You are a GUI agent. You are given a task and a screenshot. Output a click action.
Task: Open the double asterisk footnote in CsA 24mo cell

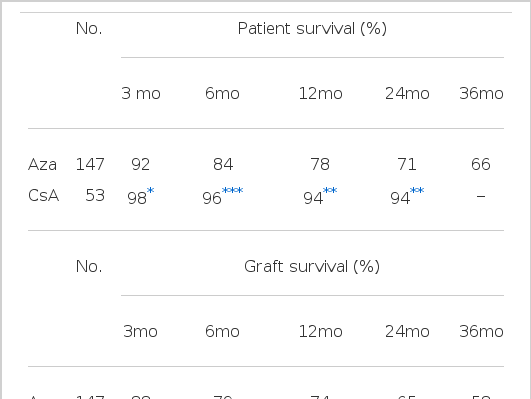pyautogui.click(x=417, y=191)
